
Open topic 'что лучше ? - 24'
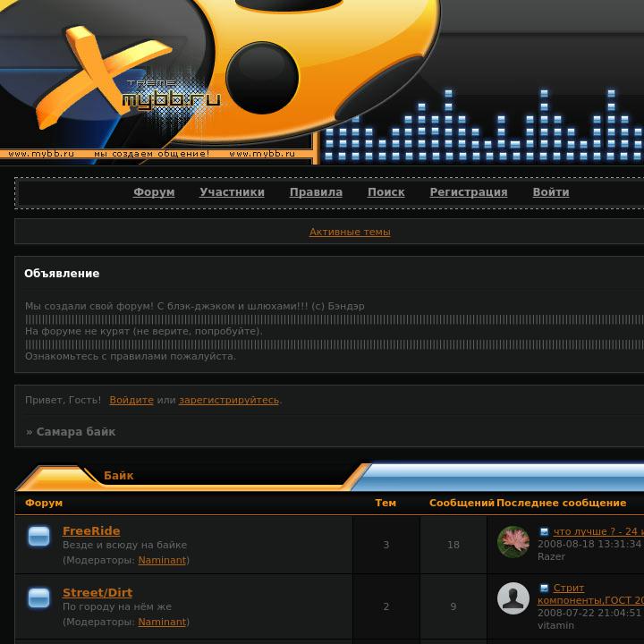(598, 531)
